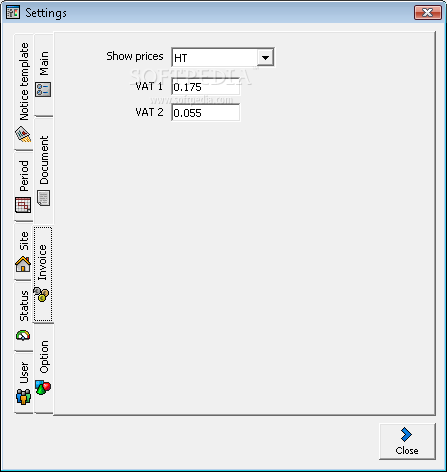Screen dimensions: 447x472
Task: Expand the Show prices dropdown arrow
Action: (265, 58)
